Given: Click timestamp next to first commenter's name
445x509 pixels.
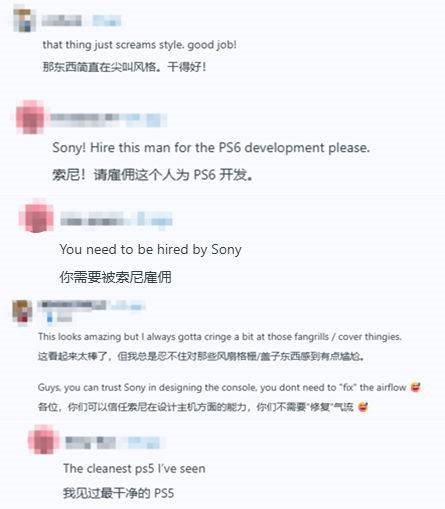Looking at the screenshot, I should point(107,21).
